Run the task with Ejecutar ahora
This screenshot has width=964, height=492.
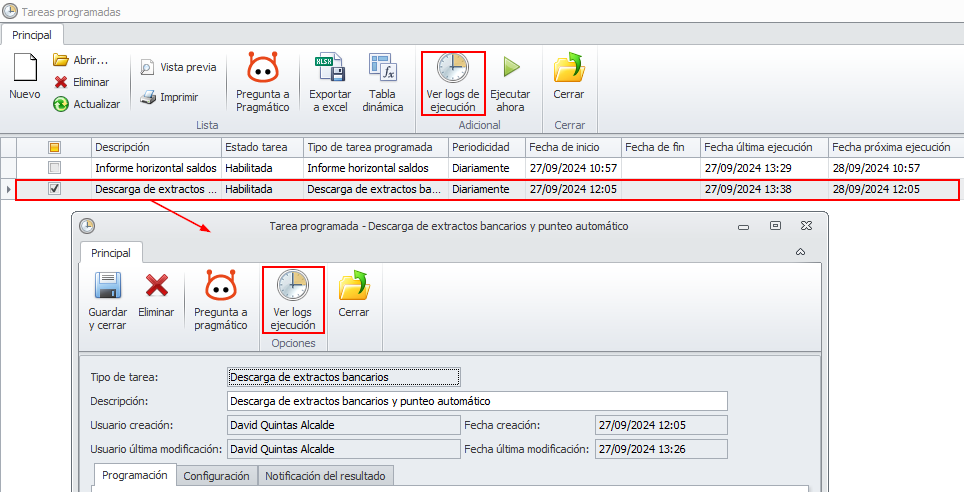point(510,82)
